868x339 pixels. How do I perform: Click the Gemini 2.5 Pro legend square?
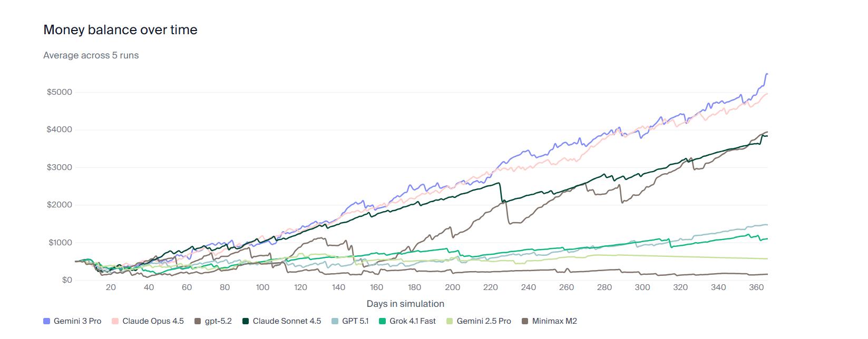pos(450,321)
